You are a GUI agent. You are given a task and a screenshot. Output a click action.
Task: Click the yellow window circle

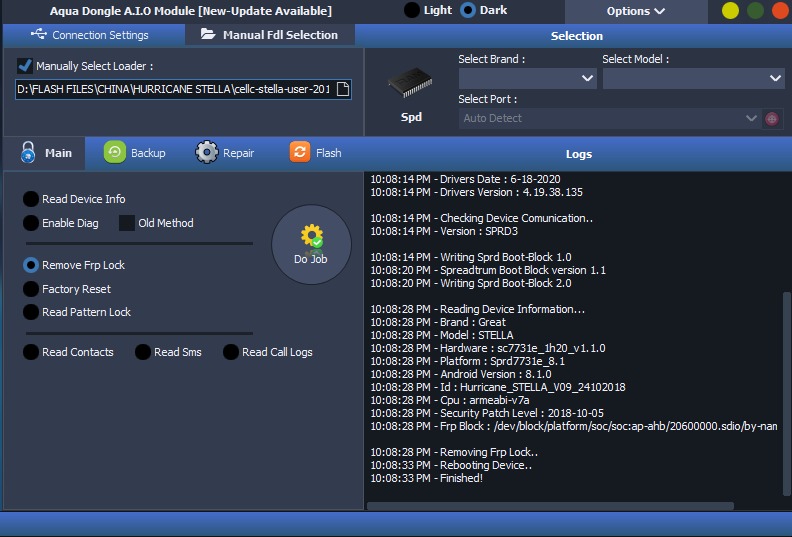point(730,11)
